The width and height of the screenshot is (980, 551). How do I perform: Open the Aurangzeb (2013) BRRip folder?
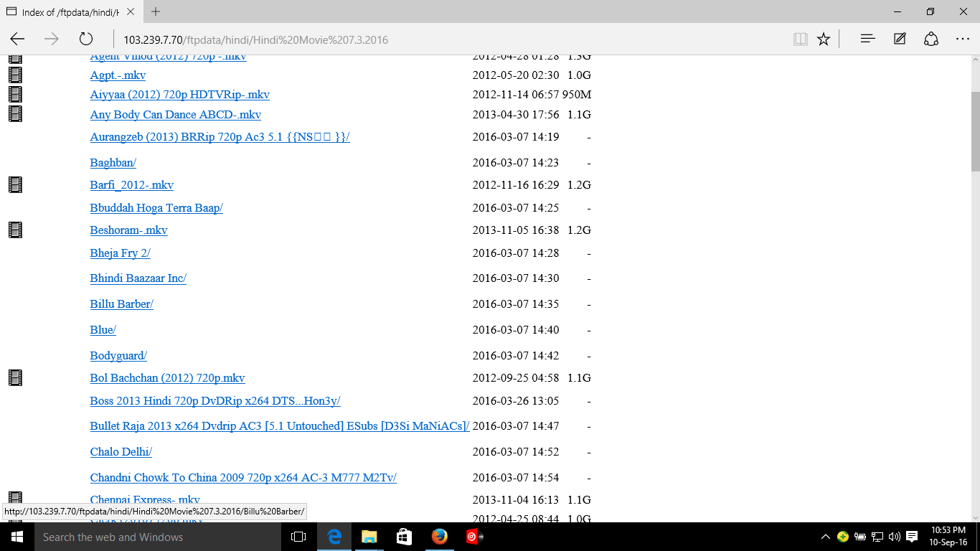[x=220, y=137]
